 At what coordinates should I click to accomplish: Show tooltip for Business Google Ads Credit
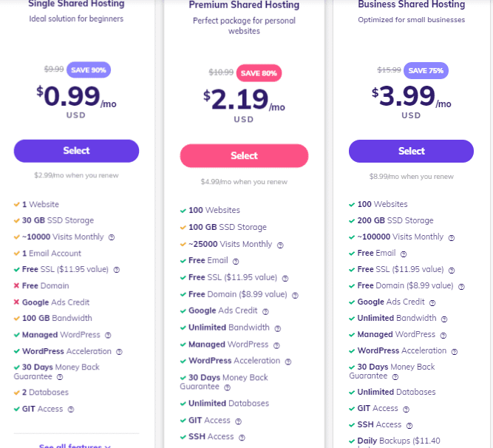[x=432, y=303]
